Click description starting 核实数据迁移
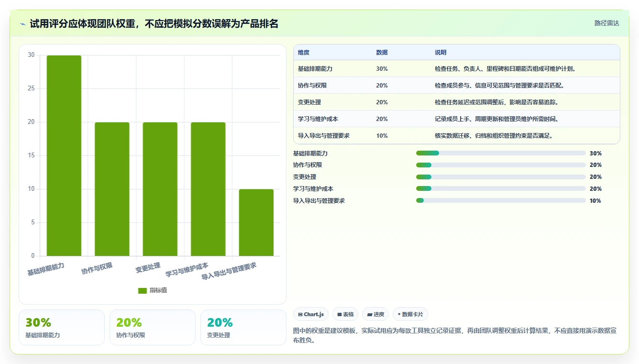Image resolution: width=639 pixels, height=364 pixels. click(x=494, y=136)
